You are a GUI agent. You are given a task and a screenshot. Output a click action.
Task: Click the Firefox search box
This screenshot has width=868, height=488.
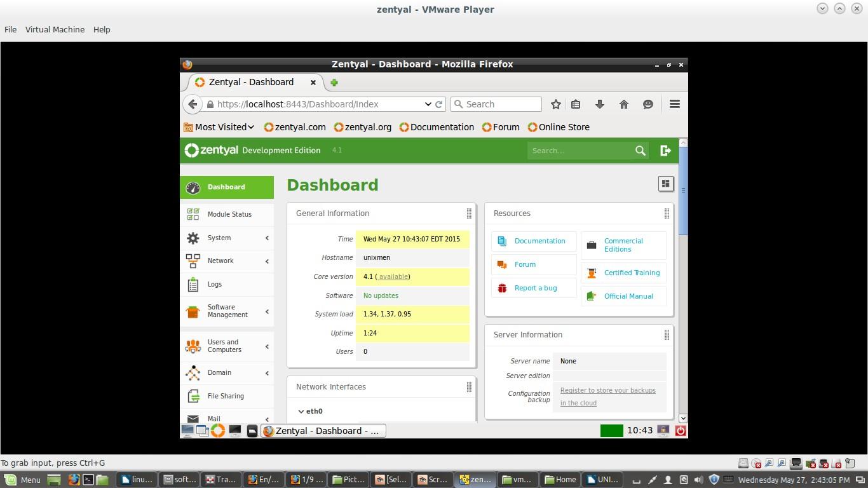click(496, 104)
